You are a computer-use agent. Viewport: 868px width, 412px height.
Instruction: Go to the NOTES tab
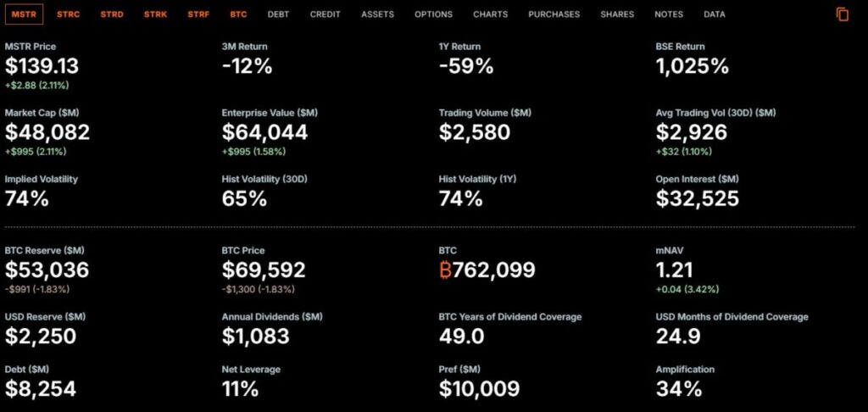(669, 14)
